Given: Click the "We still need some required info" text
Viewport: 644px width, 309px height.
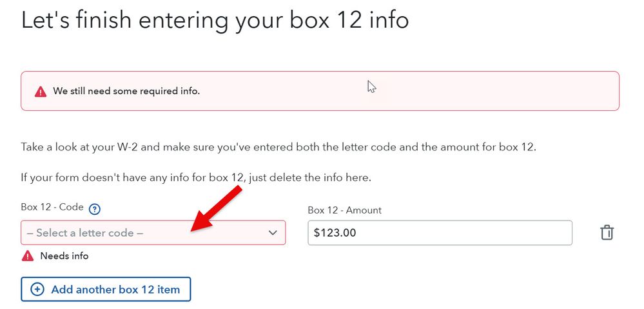Looking at the screenshot, I should (126, 91).
